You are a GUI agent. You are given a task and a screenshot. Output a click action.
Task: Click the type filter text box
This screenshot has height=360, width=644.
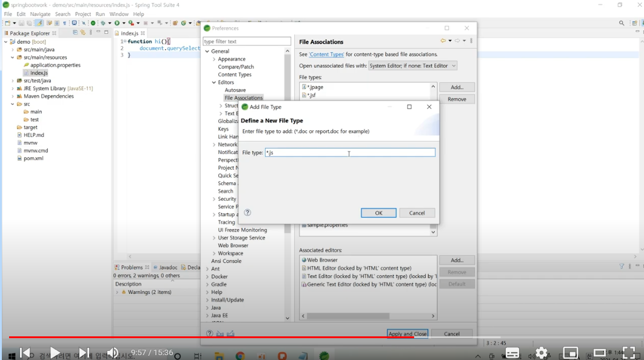(247, 41)
